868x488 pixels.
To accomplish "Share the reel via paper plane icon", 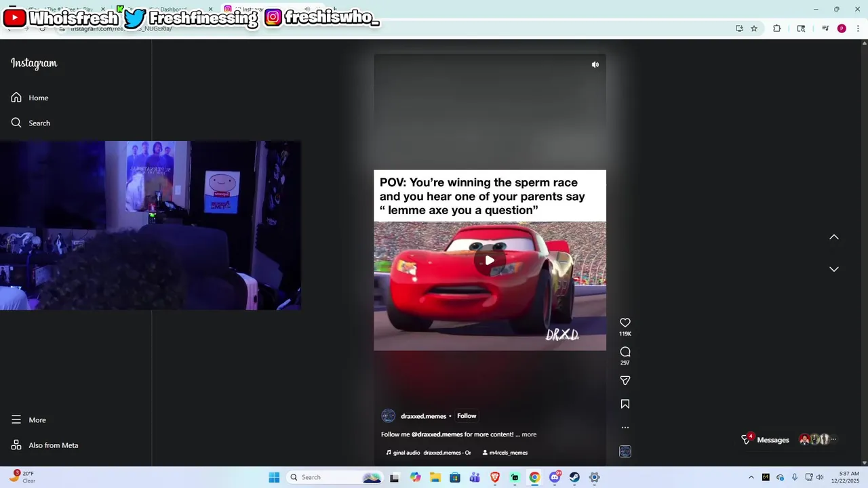I will [625, 380].
